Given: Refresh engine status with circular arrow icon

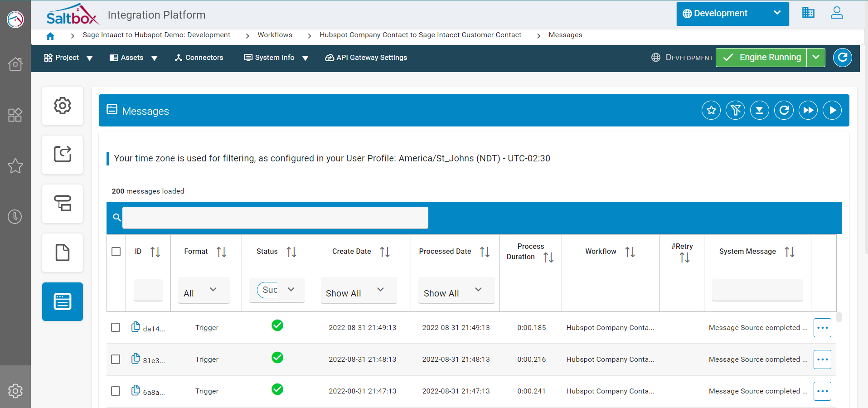Looking at the screenshot, I should click(842, 58).
